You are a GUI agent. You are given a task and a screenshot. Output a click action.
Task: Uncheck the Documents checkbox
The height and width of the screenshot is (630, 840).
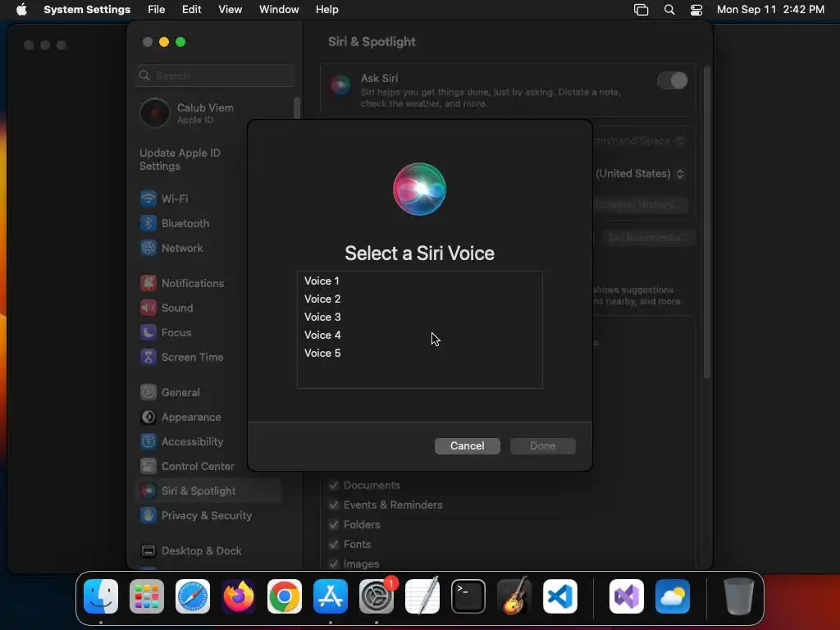pyautogui.click(x=334, y=486)
